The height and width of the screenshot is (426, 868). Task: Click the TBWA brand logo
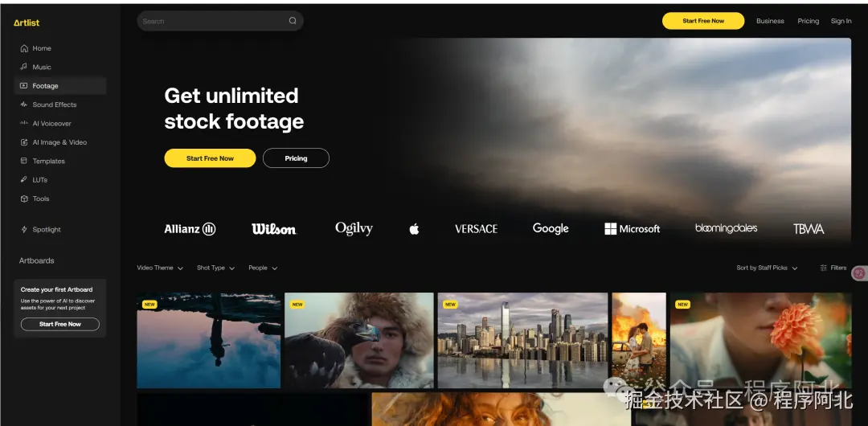809,229
